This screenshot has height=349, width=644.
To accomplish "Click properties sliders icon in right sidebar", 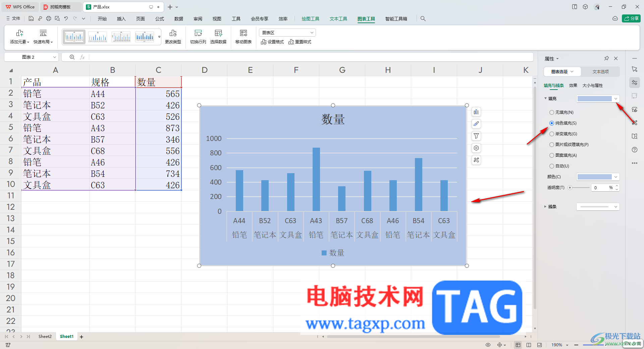I will point(635,83).
